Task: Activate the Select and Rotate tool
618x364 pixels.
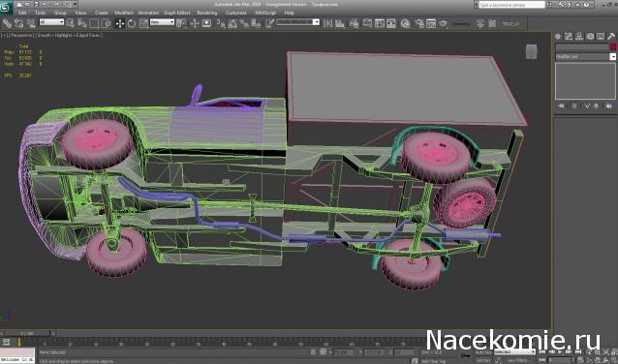Action: [x=132, y=23]
